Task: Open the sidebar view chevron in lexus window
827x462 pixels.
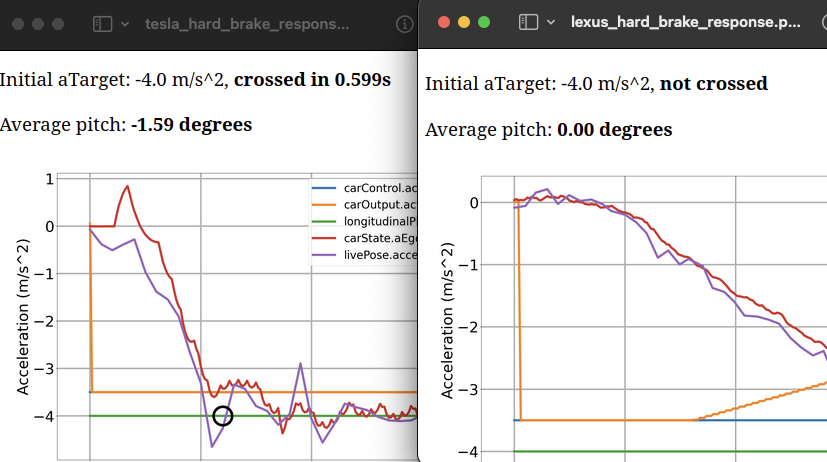Action: [550, 22]
